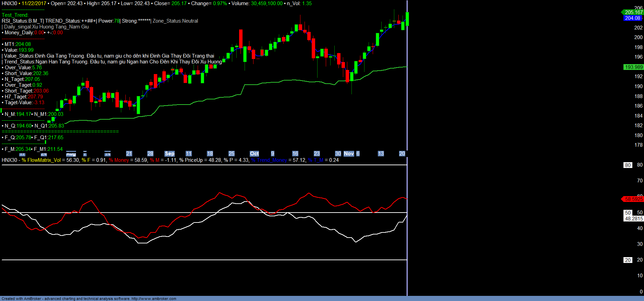The image size is (644, 301).
Task: Click the Aug month label on date axis
Action: point(71,154)
